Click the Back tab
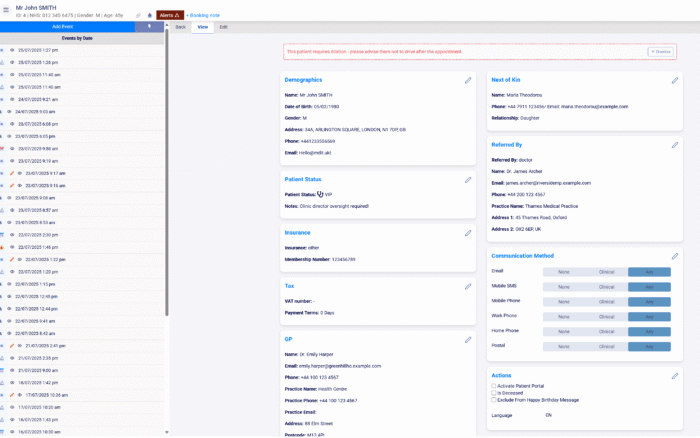 coord(180,27)
